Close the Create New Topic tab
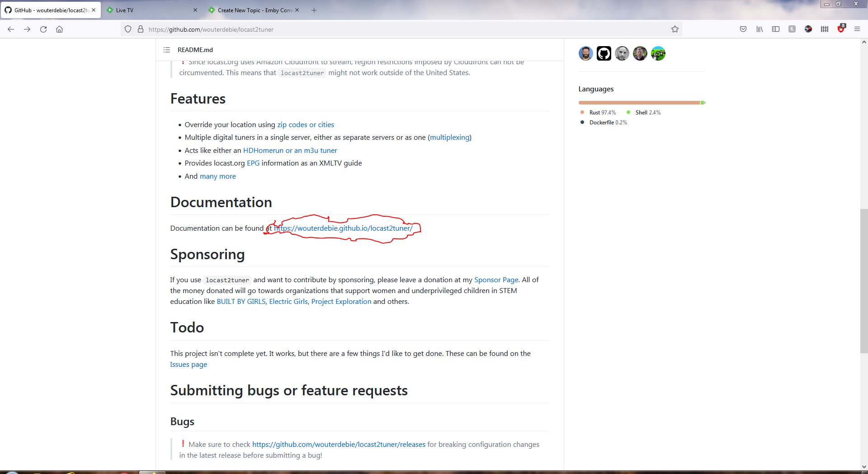868x474 pixels. [297, 10]
